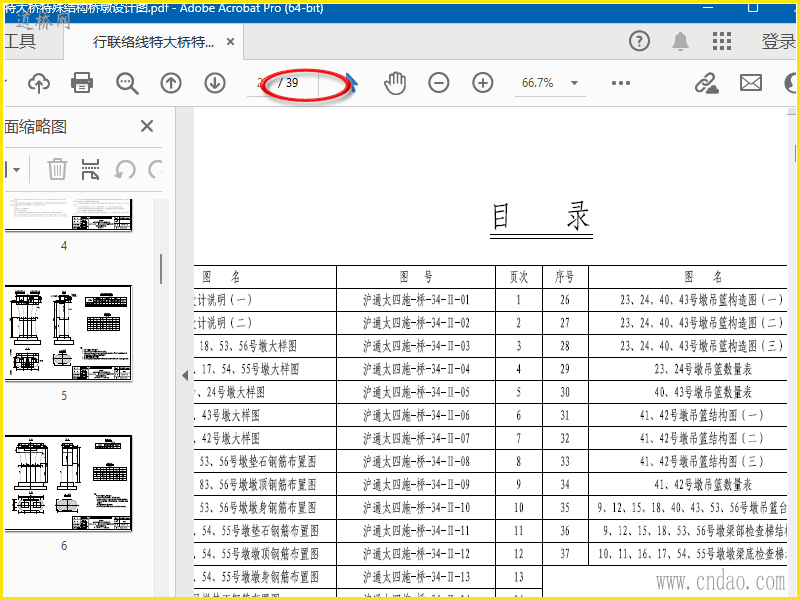Click the row 18、53、56号墩大样图
The image size is (800, 600).
pos(265,346)
